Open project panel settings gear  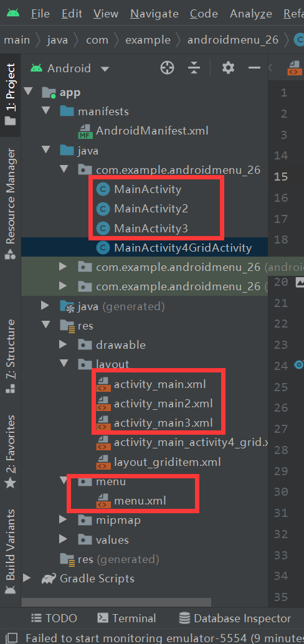(x=228, y=68)
